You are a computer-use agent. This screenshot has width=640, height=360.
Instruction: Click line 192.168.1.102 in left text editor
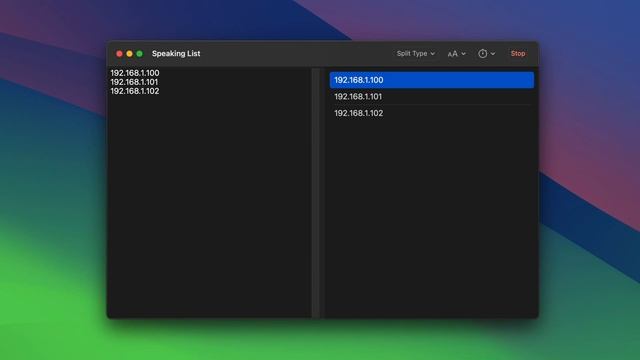point(135,91)
